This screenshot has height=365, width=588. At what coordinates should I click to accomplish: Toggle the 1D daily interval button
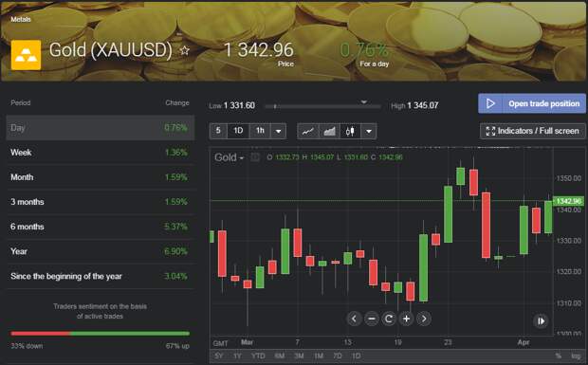point(238,131)
